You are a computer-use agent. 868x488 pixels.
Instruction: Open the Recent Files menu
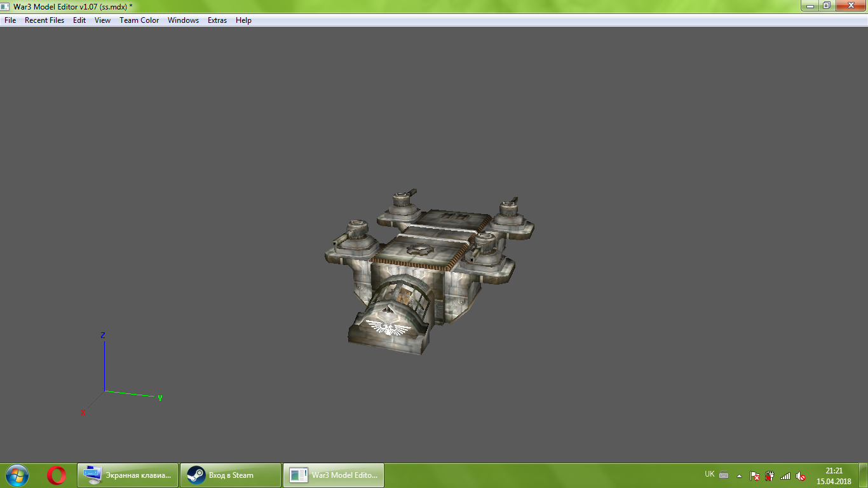coord(44,20)
